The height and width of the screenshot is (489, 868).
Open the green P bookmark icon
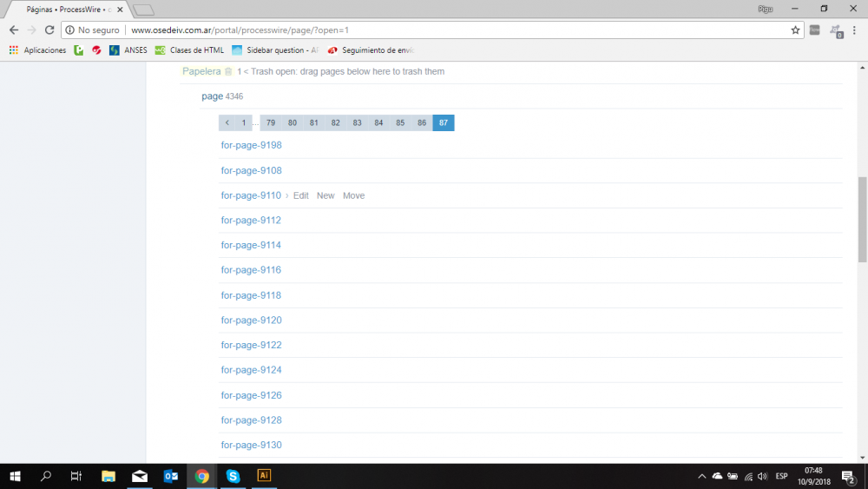(x=79, y=50)
